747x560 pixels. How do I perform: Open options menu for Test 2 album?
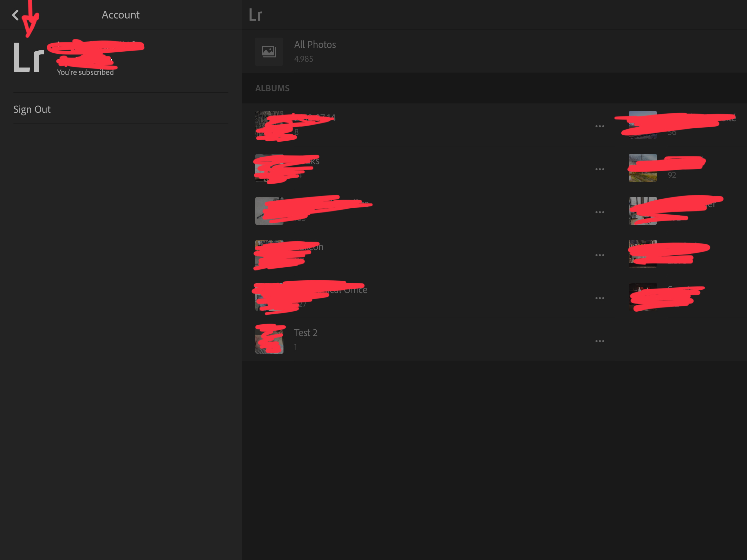pyautogui.click(x=599, y=341)
